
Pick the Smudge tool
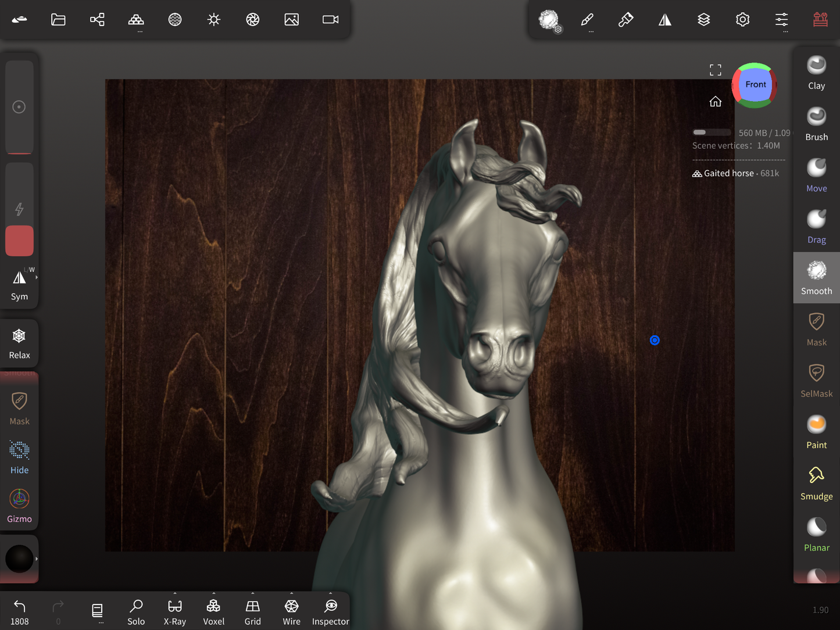[816, 483]
